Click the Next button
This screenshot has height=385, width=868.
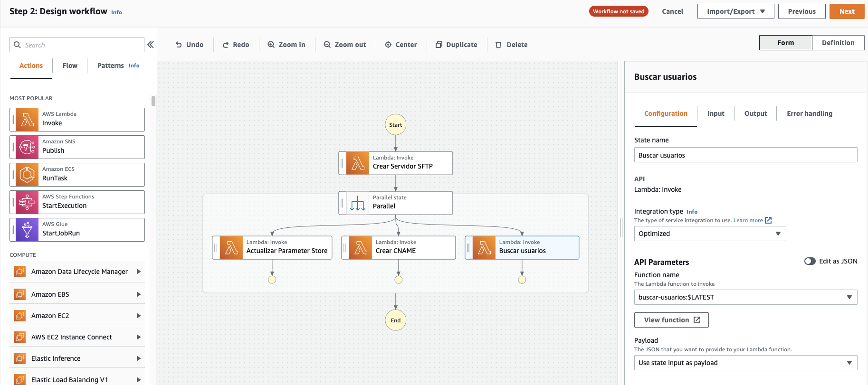pyautogui.click(x=847, y=11)
